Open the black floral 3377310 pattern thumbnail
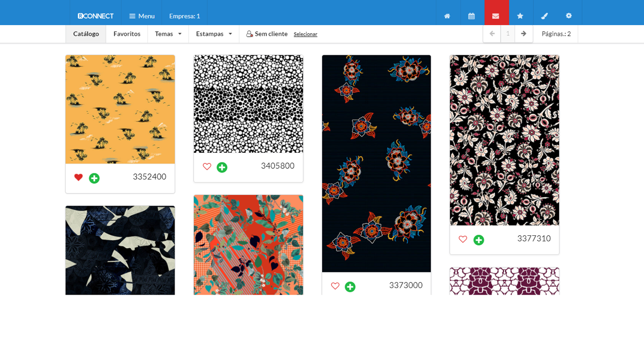The image size is (644, 362). [x=504, y=140]
